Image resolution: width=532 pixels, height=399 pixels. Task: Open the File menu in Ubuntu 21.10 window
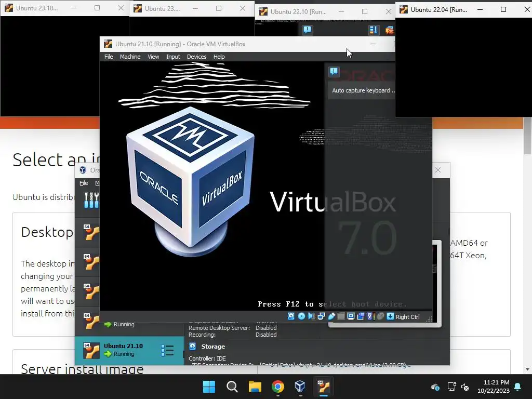109,57
